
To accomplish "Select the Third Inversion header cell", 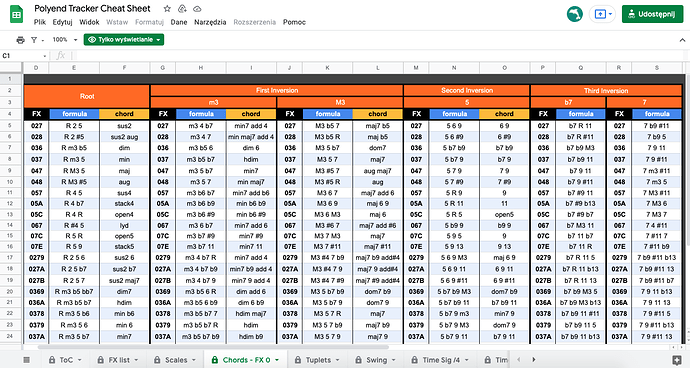I will click(606, 91).
